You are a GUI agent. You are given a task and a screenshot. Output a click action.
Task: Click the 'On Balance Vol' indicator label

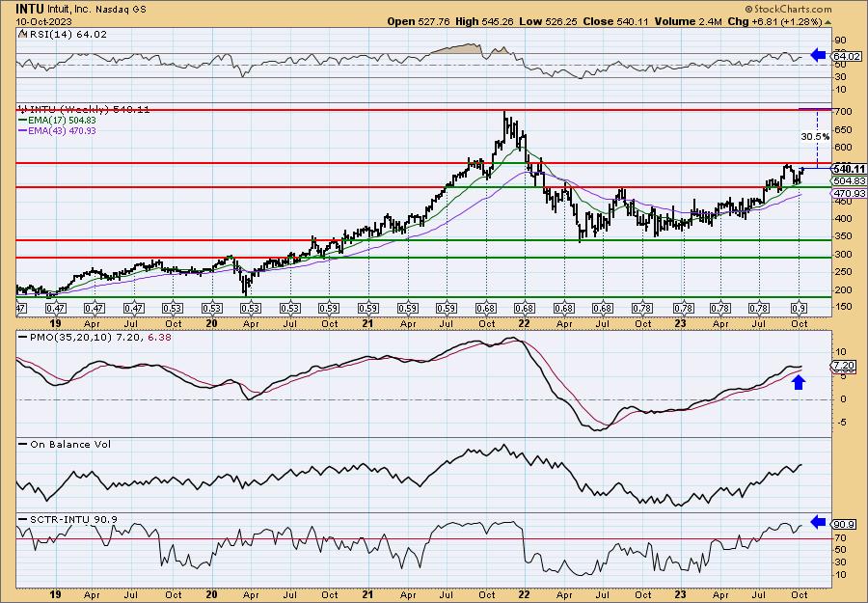pos(70,444)
